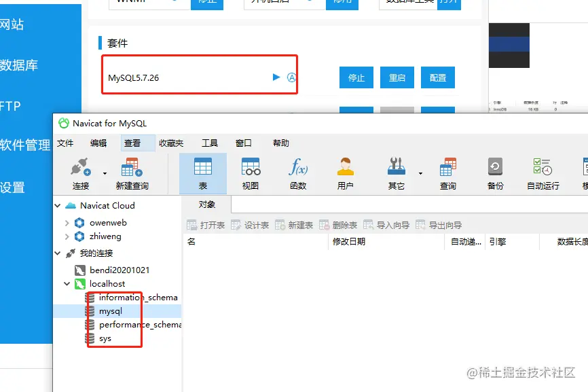Sort by the 引擎 column header
588x392 pixels.
(x=512, y=242)
